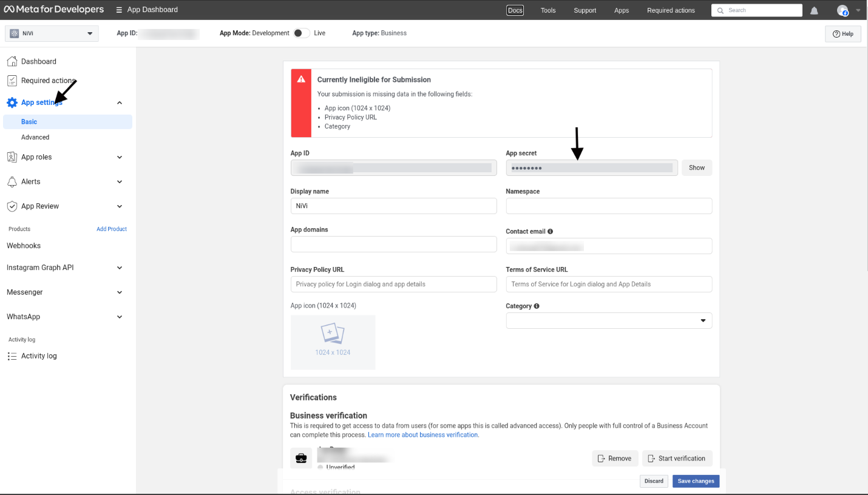The image size is (868, 495).
Task: Show the App secret
Action: (697, 167)
